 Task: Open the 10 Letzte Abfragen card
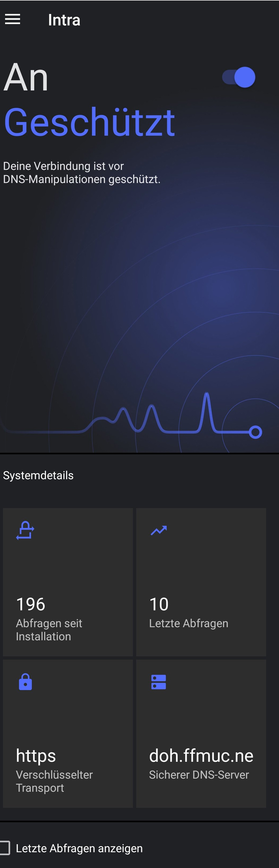201,582
